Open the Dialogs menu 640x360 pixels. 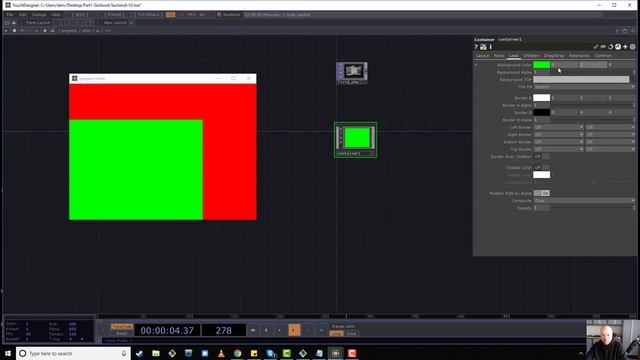point(39,15)
